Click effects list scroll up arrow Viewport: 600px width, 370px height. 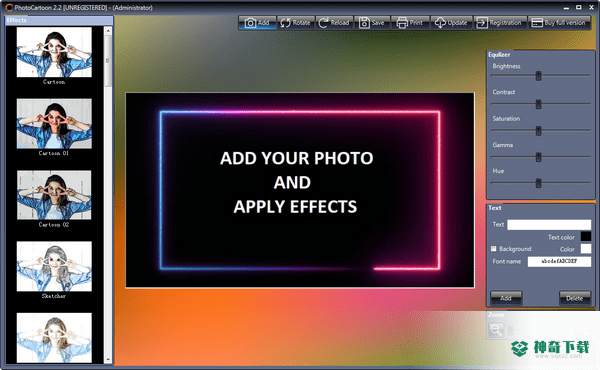point(108,31)
